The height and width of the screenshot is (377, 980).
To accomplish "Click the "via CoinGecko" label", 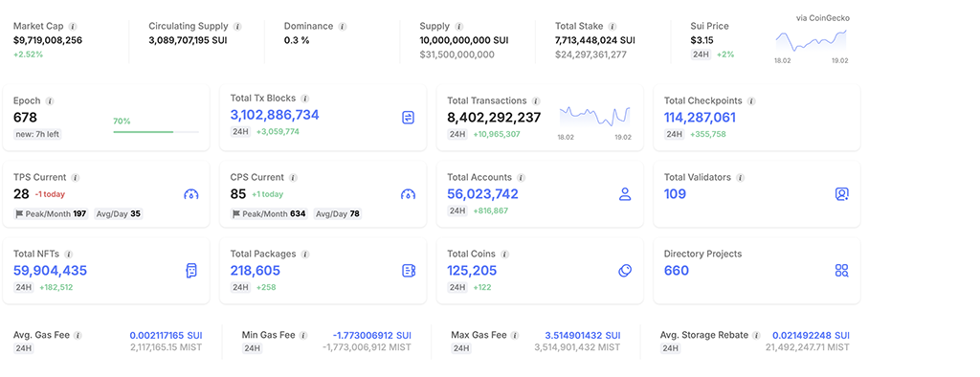I will (x=822, y=18).
